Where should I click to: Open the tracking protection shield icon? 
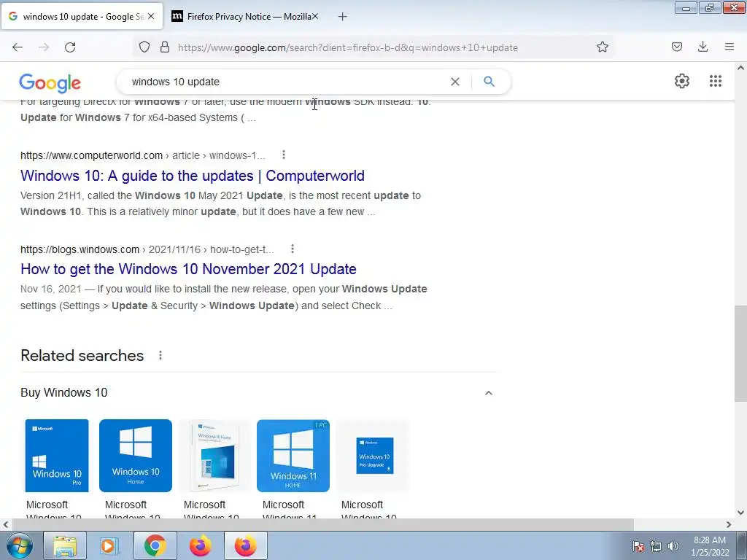(144, 47)
